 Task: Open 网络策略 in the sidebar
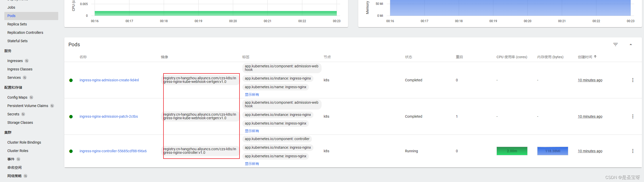pos(14,176)
